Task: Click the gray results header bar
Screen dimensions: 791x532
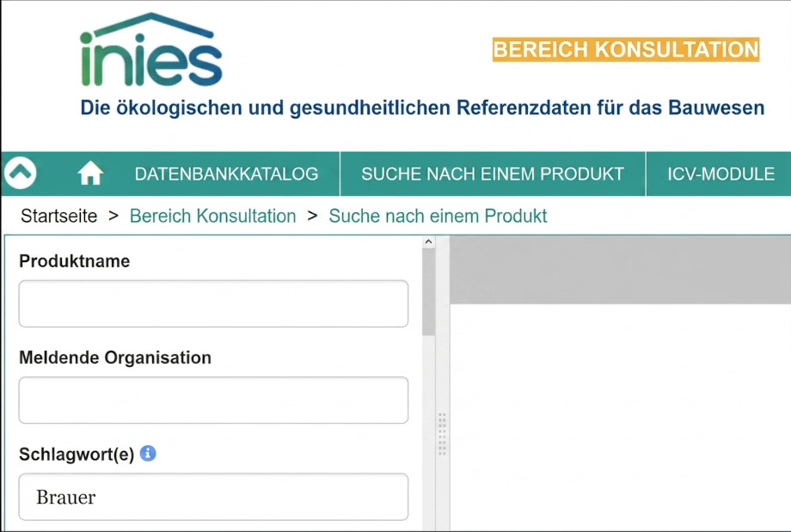Action: [620, 270]
